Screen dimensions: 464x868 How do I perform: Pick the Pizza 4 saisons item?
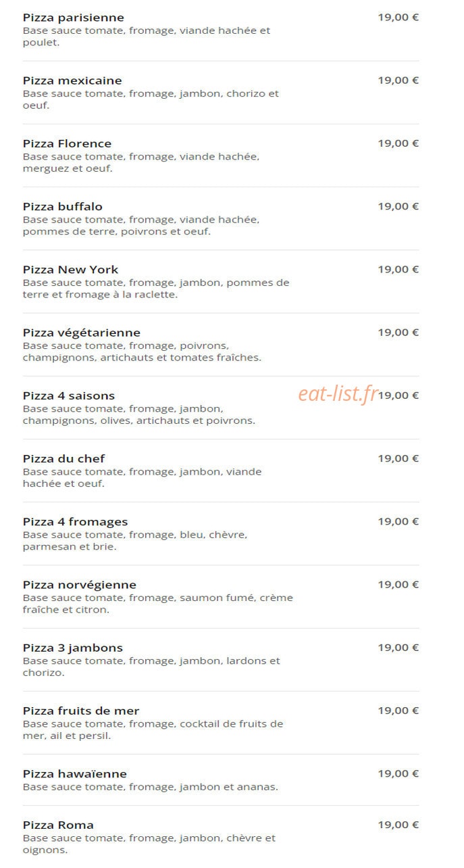point(69,395)
